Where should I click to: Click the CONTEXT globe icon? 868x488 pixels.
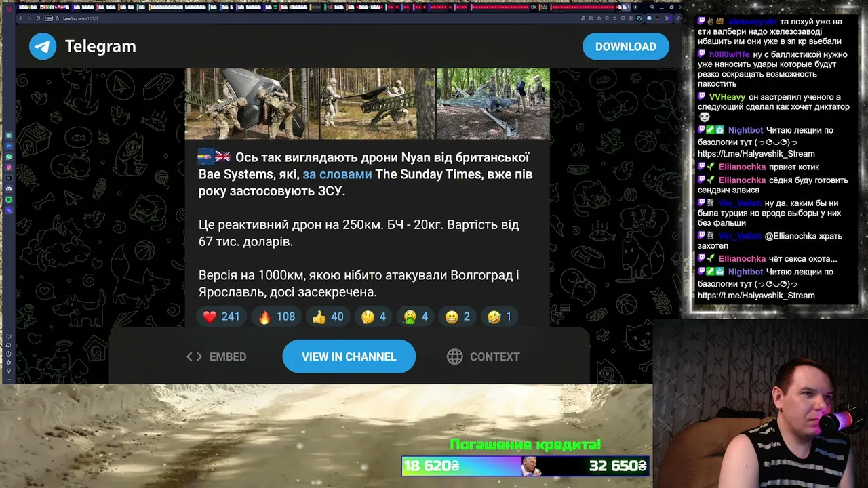(454, 357)
